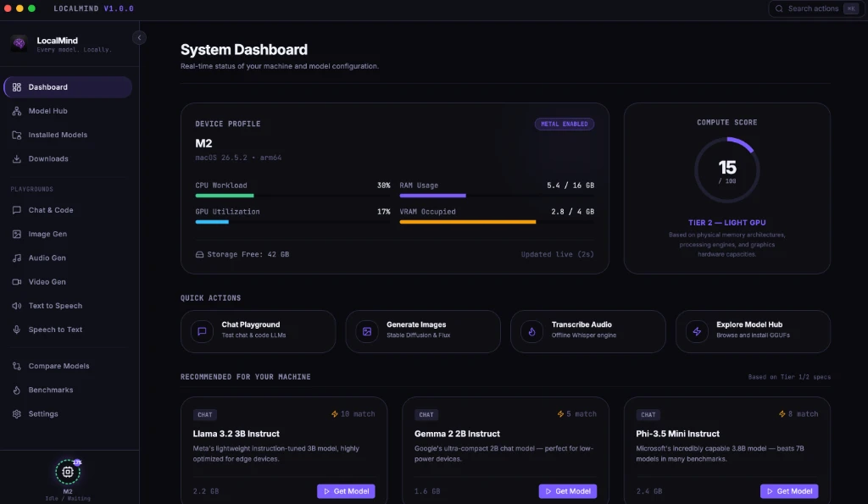Click the M2 chip status icon

coord(68,471)
